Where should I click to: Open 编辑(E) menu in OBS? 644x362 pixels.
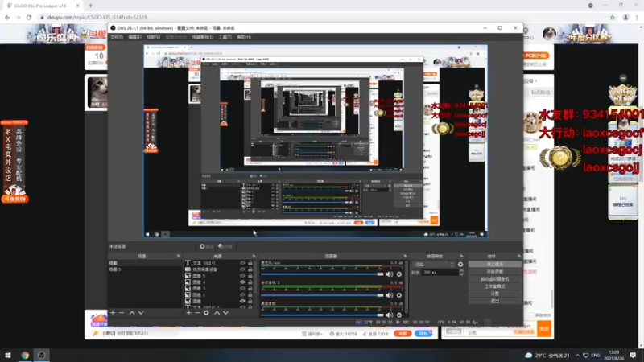click(134, 37)
